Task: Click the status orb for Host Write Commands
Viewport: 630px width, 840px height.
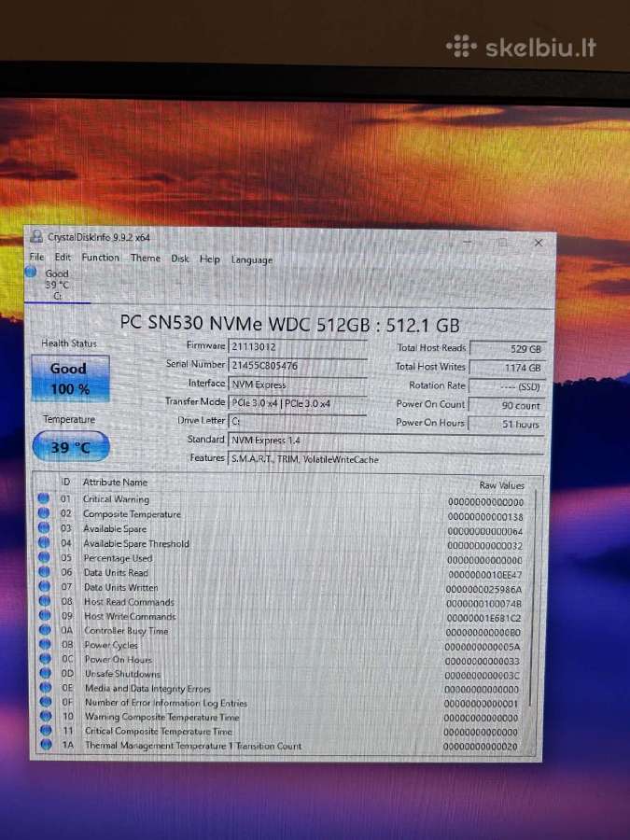Action: pyautogui.click(x=45, y=616)
